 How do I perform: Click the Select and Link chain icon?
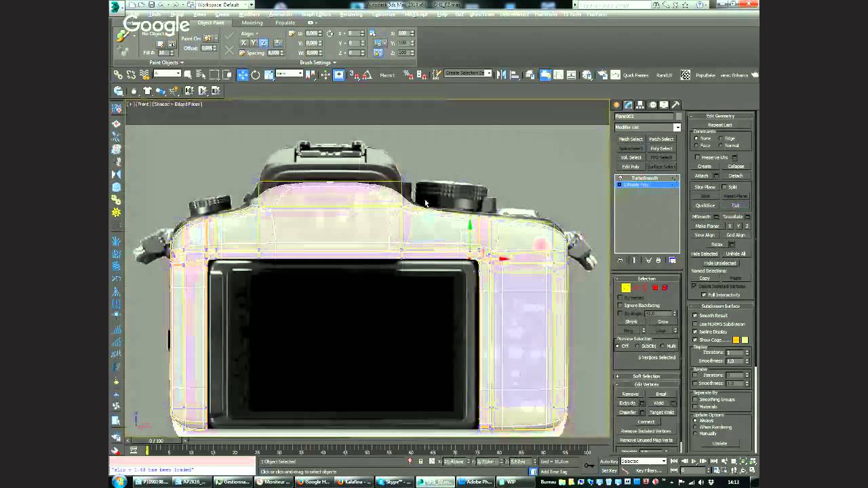pos(118,75)
